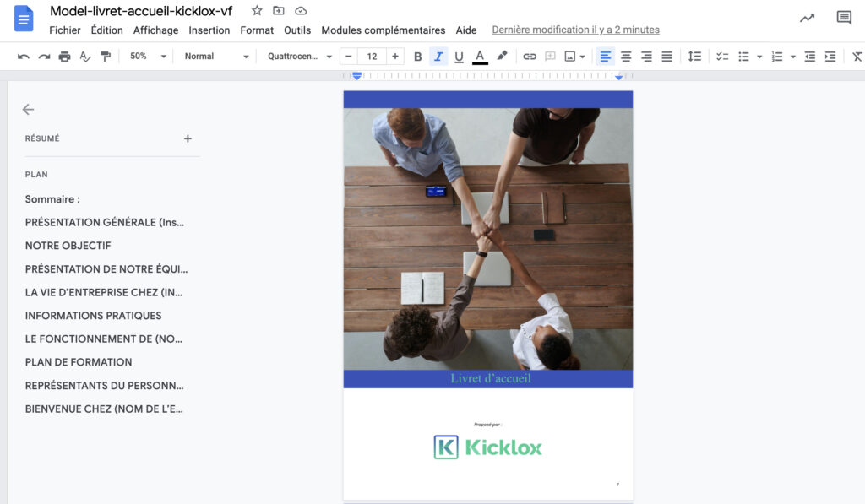Clear formatting from toolbar
The width and height of the screenshot is (865, 504).
click(857, 57)
